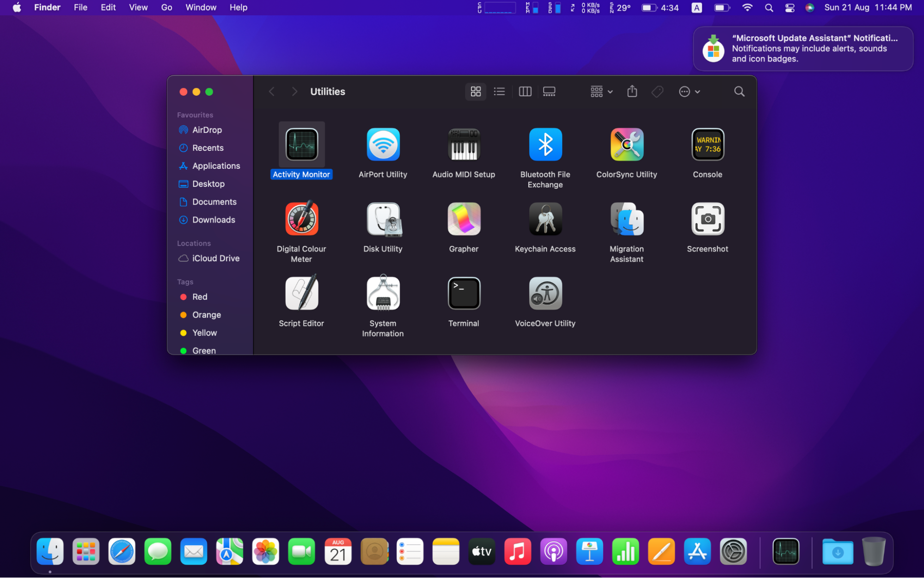Select the Console app icon
The image size is (924, 578).
[x=708, y=144]
